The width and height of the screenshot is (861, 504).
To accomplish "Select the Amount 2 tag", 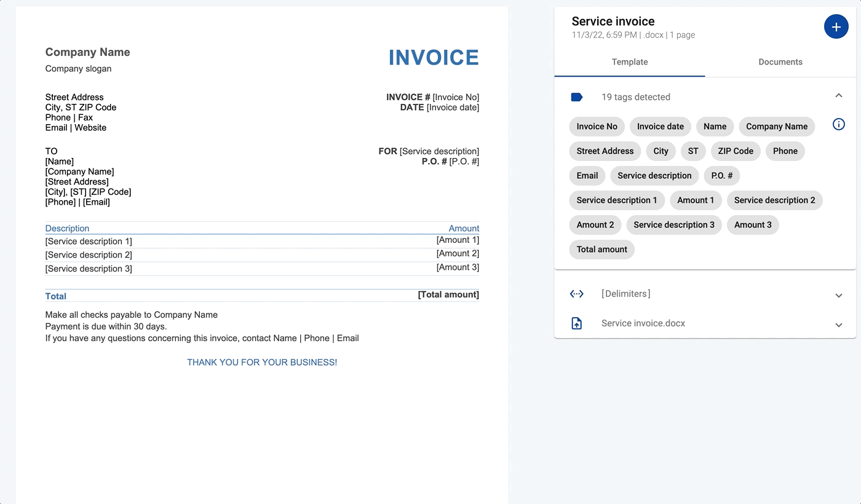I will [595, 224].
